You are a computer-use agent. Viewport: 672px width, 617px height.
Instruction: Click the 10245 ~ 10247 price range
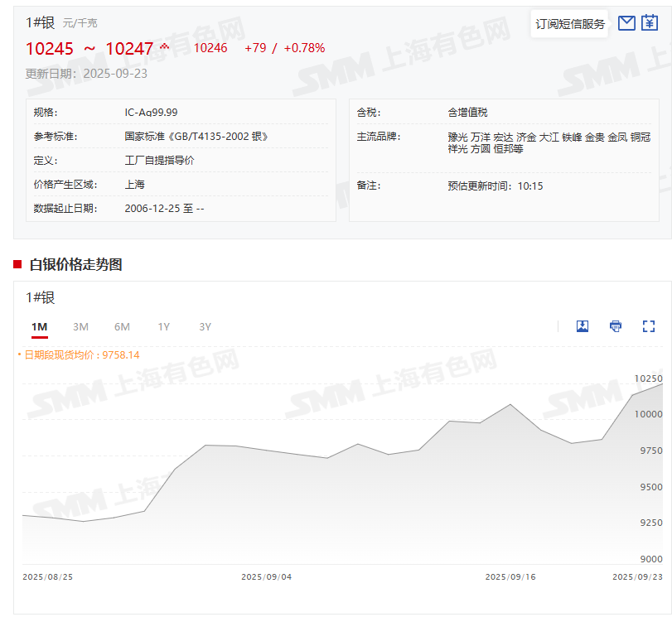(x=89, y=49)
